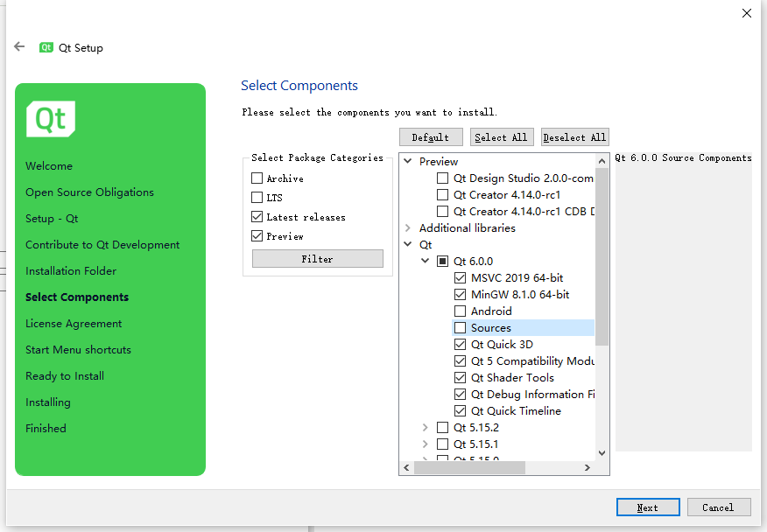Uncheck Qt Quick 3D
Viewport: 767px width, 532px height.
[x=460, y=344]
